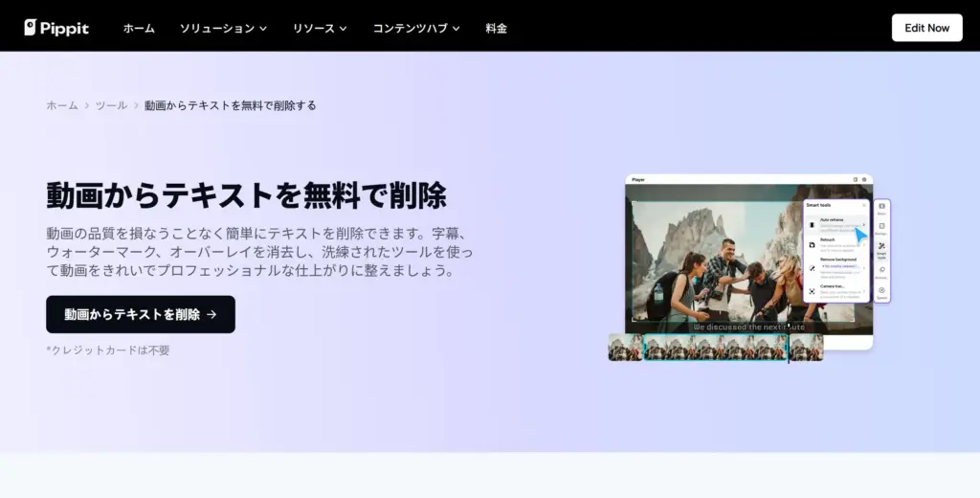Click subtitle text We discussed the next route
The width and height of the screenshot is (980, 498).
(748, 328)
